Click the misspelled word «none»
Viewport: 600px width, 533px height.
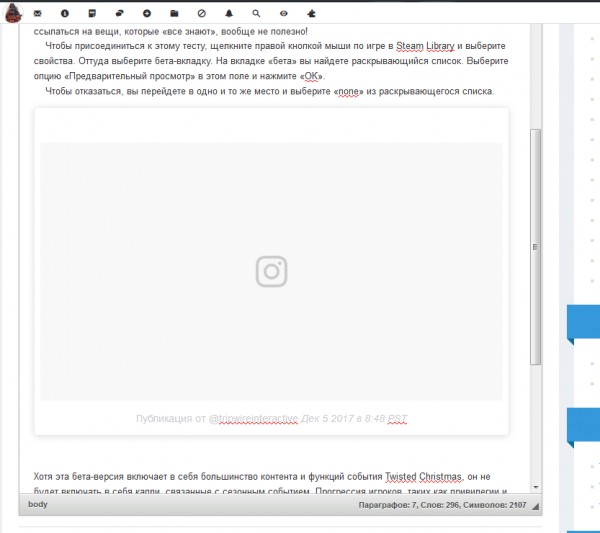[x=348, y=91]
